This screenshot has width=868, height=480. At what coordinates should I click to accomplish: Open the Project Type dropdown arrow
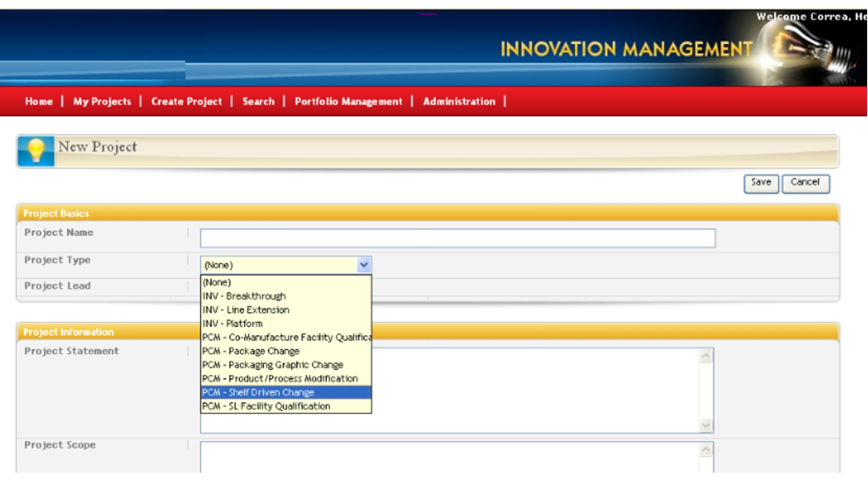click(364, 265)
